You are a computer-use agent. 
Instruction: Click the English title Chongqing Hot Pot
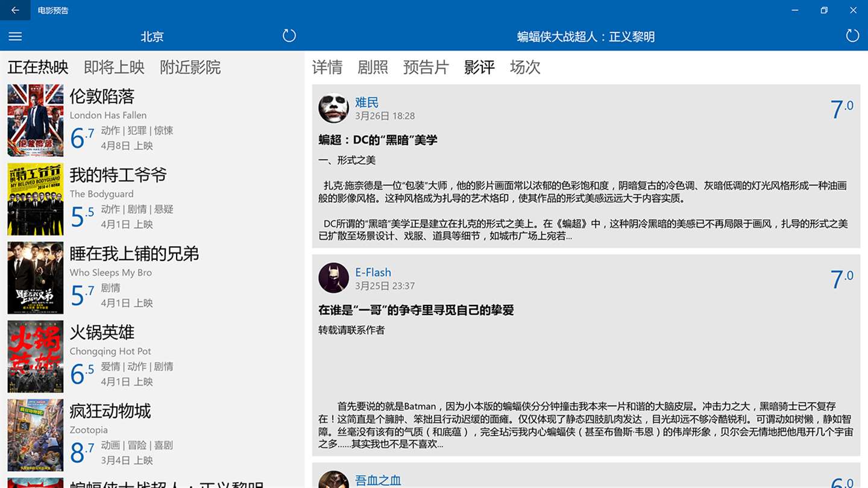(110, 351)
